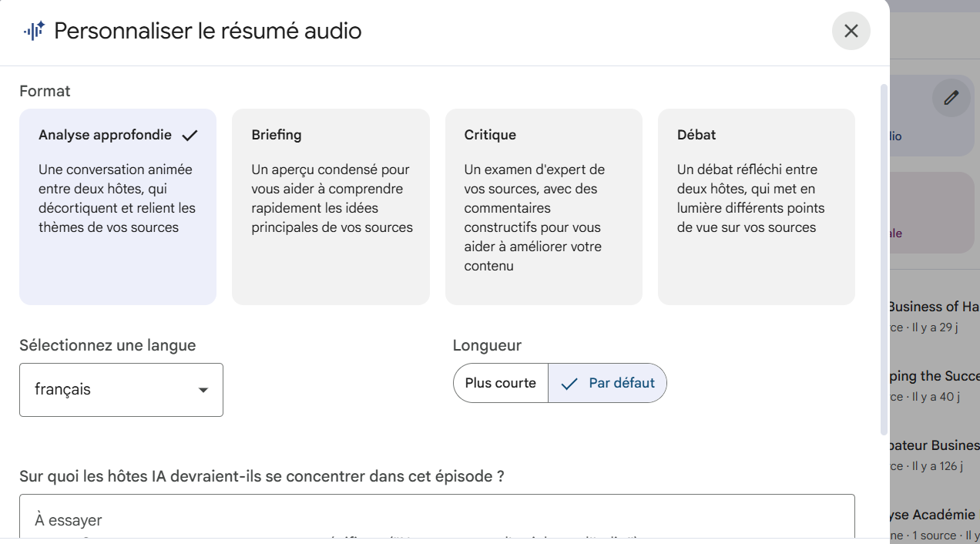Click the audio sparkle icon beside the title
This screenshot has height=544, width=980.
click(34, 31)
